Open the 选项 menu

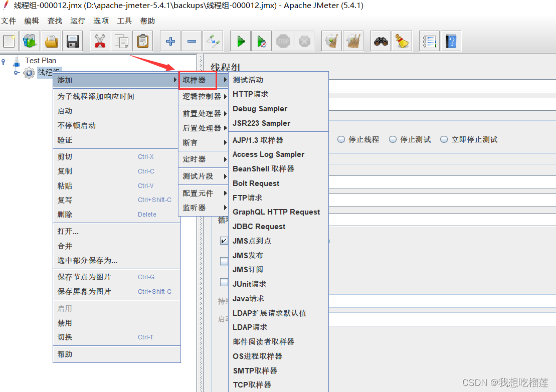coord(101,21)
